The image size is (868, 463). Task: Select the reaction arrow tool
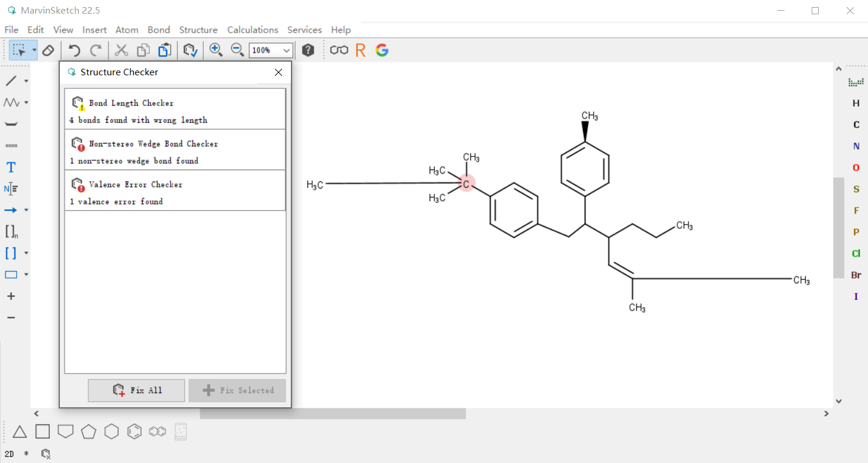pos(11,210)
